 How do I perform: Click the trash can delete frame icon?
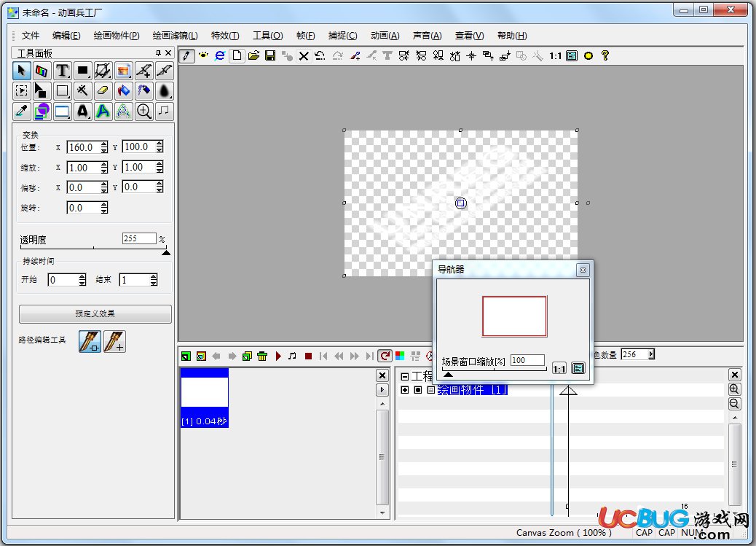[262, 356]
